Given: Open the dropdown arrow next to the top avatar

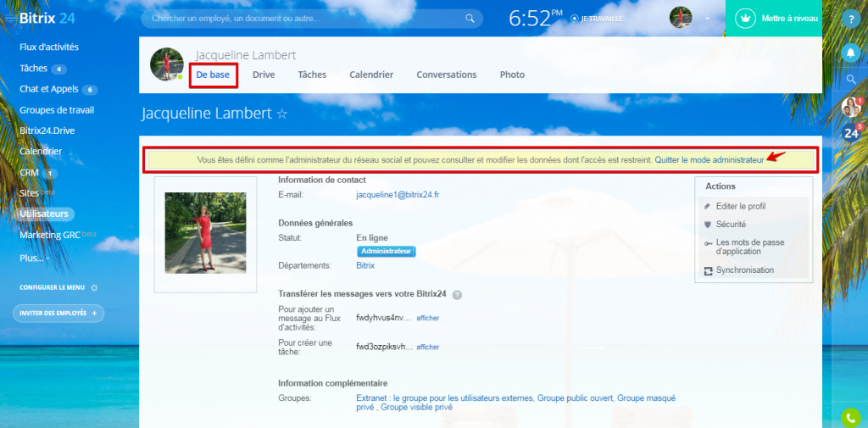Looking at the screenshot, I should click(707, 19).
